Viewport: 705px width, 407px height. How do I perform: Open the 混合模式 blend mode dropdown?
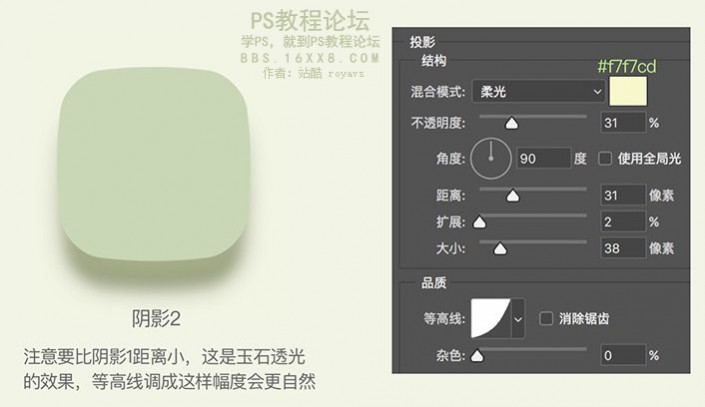[538, 92]
